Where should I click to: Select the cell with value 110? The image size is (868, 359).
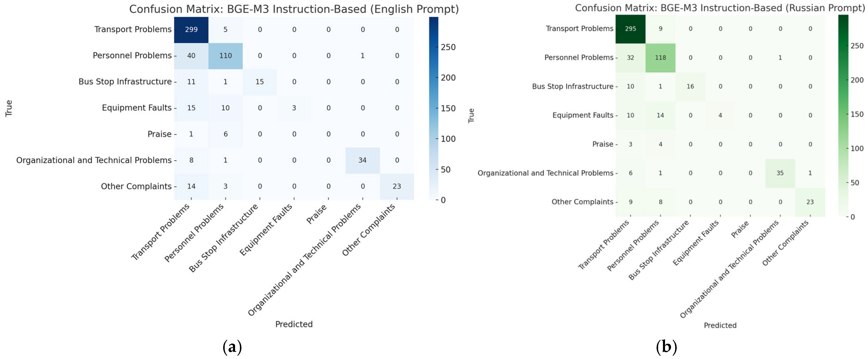click(225, 56)
